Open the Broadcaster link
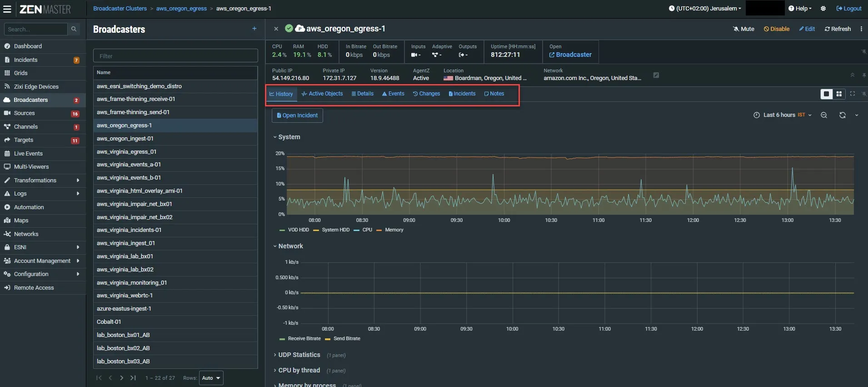The height and width of the screenshot is (387, 868). (x=570, y=55)
